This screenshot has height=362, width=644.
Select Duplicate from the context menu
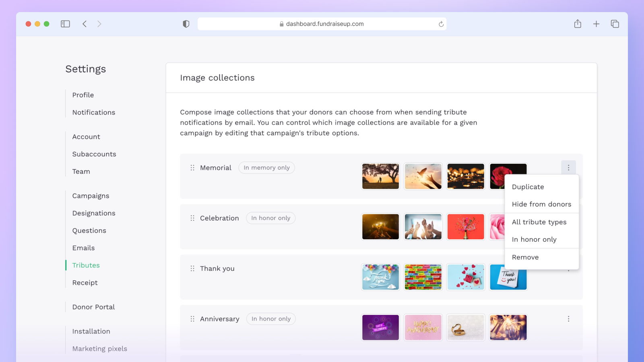(x=528, y=187)
